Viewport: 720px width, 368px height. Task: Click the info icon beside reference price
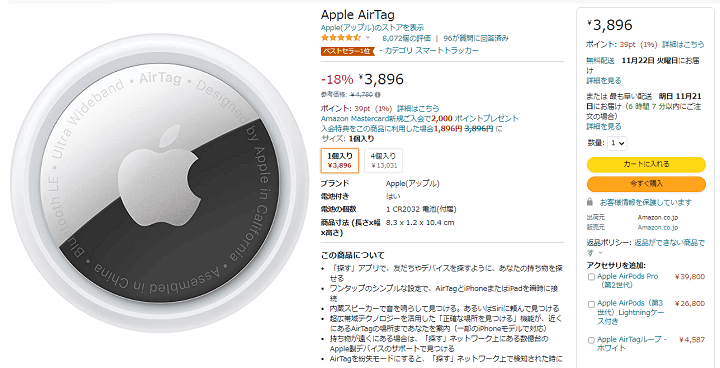(x=378, y=95)
